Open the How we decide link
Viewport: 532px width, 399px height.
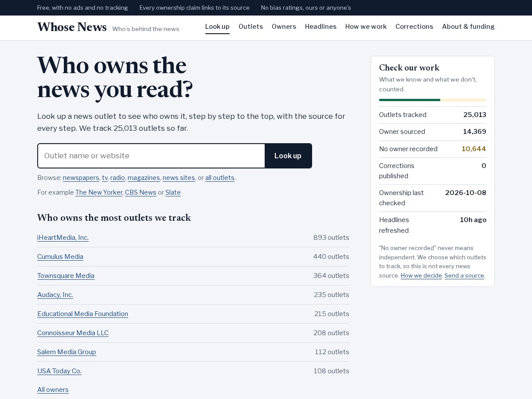click(421, 276)
